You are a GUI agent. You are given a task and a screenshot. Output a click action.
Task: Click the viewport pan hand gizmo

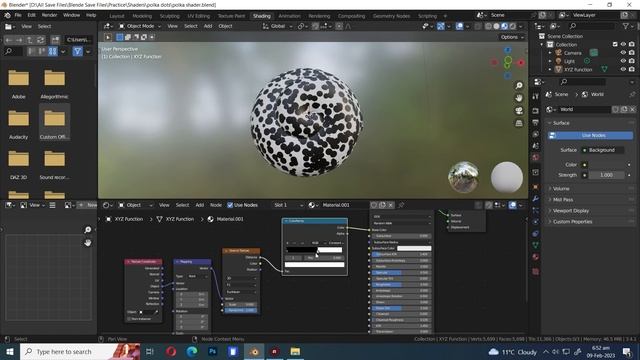coord(519,98)
